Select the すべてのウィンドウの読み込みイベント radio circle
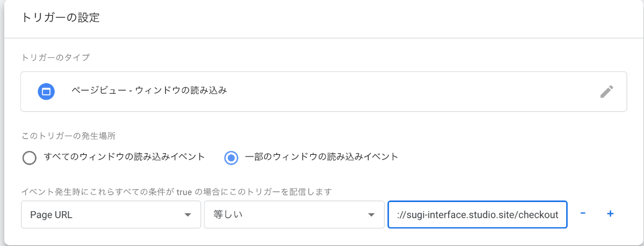The height and width of the screenshot is (246, 644). (x=30, y=158)
